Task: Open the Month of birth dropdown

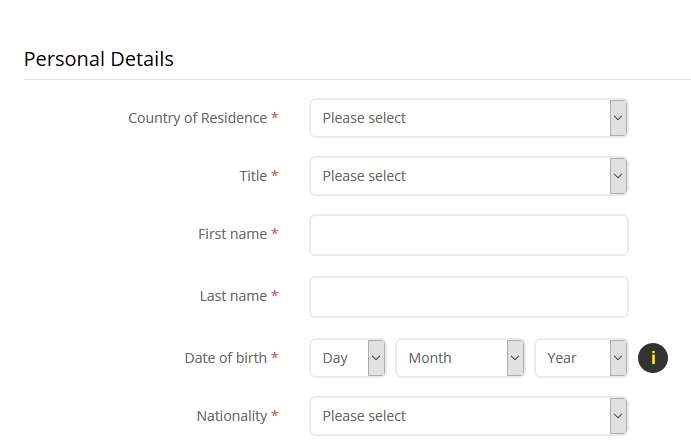Action: tap(460, 358)
